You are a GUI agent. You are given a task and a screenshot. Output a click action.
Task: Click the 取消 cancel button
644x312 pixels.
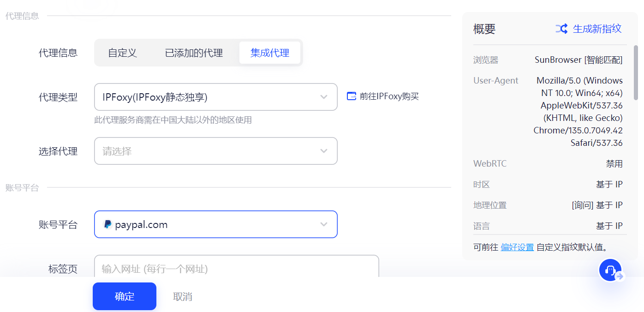point(183,297)
